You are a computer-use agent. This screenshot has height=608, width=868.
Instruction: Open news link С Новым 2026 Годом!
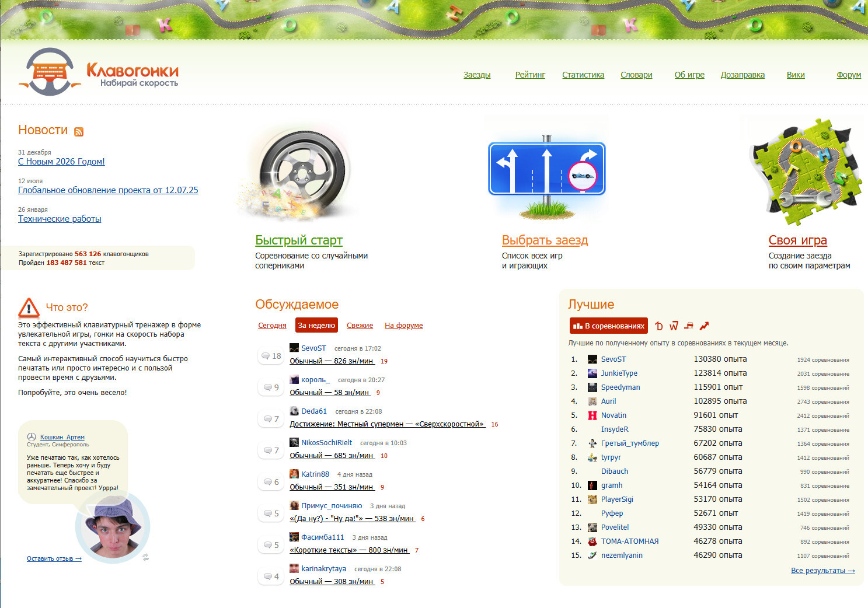point(61,162)
